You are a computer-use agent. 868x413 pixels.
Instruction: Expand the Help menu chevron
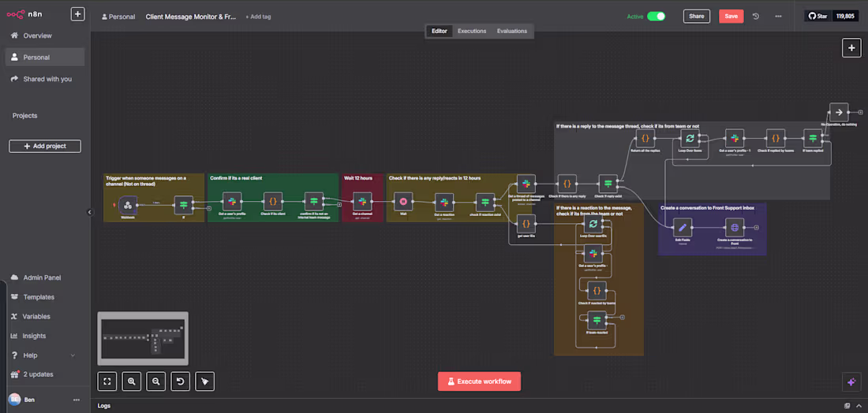tap(73, 355)
